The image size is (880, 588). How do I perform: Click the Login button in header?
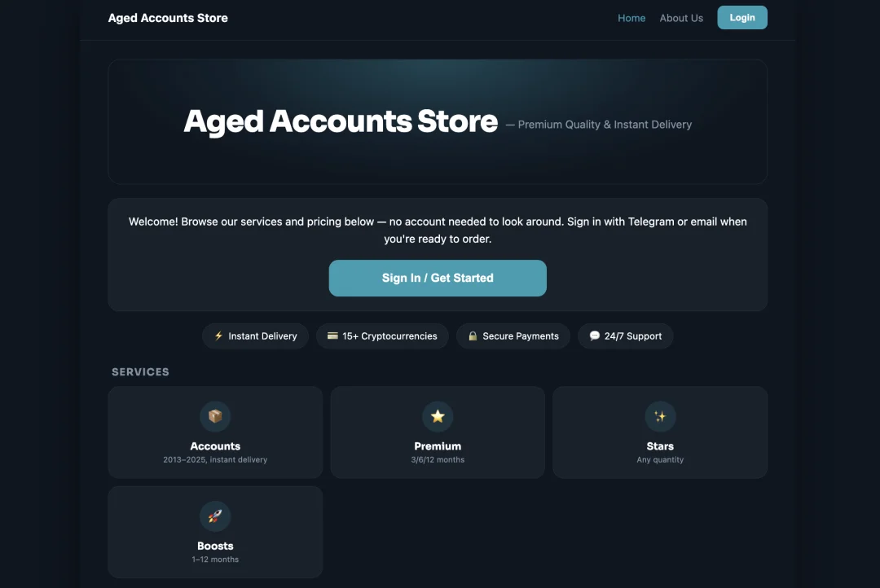tap(742, 17)
